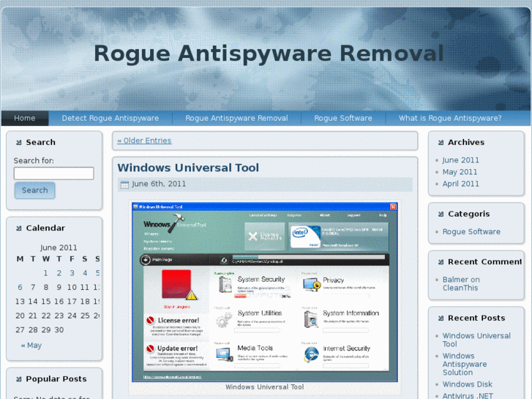Open Rogue Antispyware Removal menu item
This screenshot has height=399, width=532.
pyautogui.click(x=236, y=118)
